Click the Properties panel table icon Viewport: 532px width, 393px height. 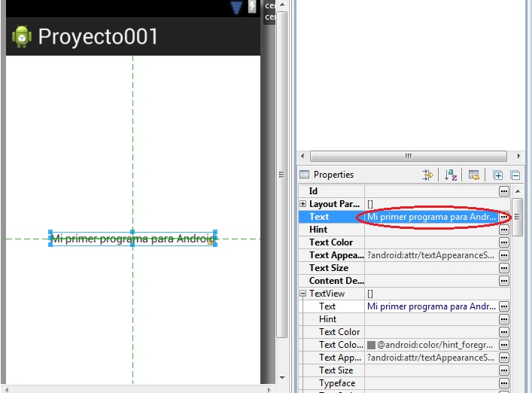click(x=304, y=175)
